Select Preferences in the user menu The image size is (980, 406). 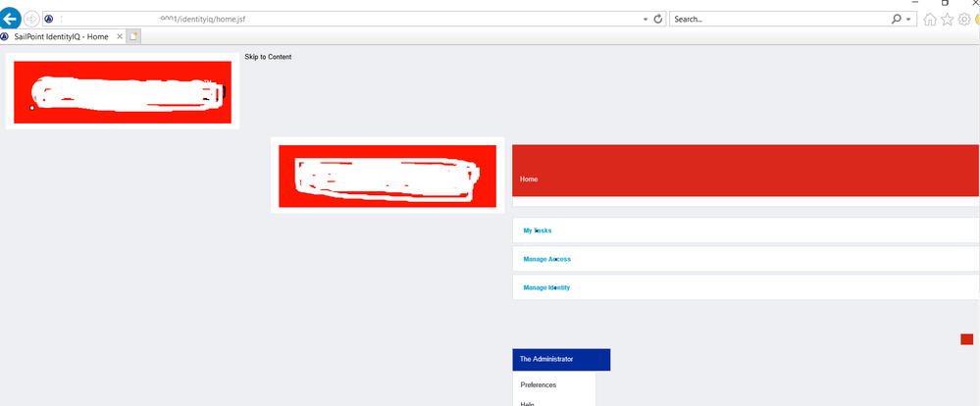click(538, 385)
